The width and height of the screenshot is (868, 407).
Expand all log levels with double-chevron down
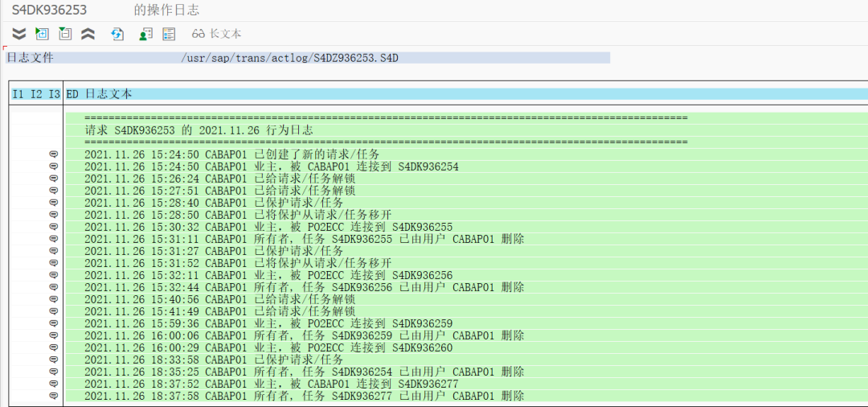(x=19, y=35)
